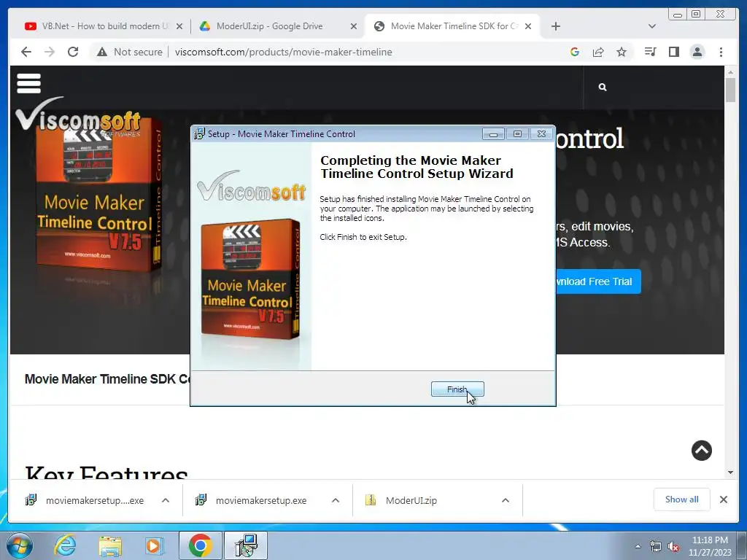Click the website search magnifier icon
747x560 pixels.
click(x=603, y=87)
